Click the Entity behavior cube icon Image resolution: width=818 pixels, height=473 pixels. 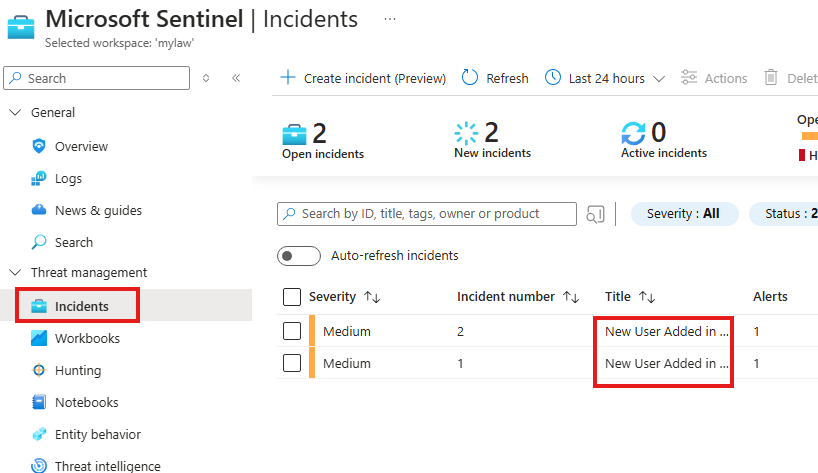pos(39,434)
